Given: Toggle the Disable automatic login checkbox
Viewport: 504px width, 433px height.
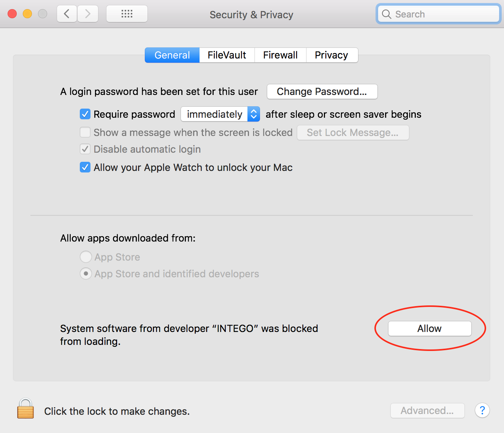Looking at the screenshot, I should (85, 149).
